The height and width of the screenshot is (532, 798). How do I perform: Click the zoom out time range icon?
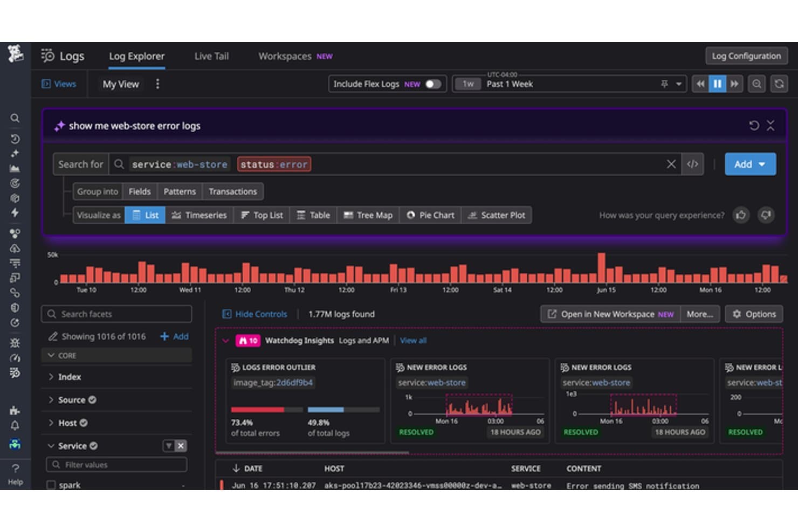coord(756,84)
